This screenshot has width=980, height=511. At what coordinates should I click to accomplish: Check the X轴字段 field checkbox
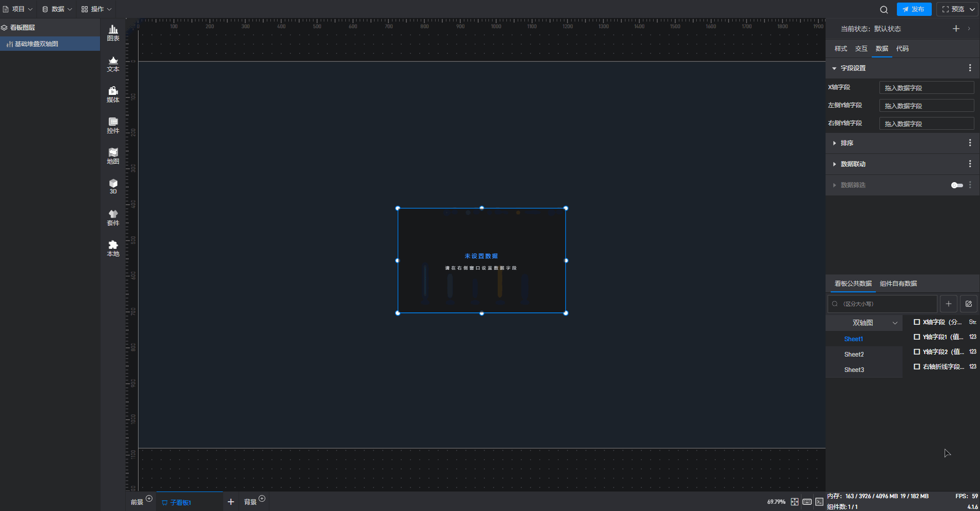click(x=916, y=322)
